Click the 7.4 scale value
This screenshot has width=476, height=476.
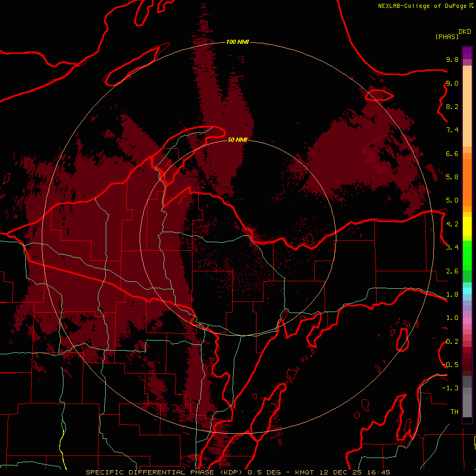[x=452, y=130]
